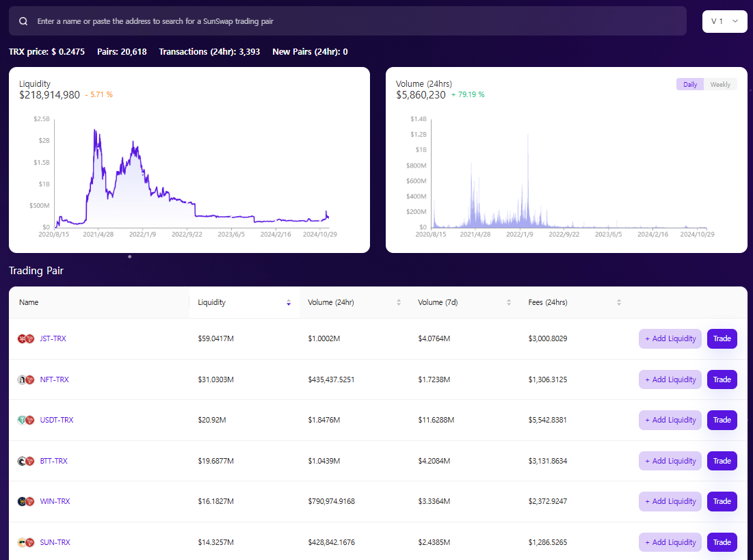The image size is (753, 560).
Task: Add Liquidity to SUN-TRX pair
Action: [670, 542]
